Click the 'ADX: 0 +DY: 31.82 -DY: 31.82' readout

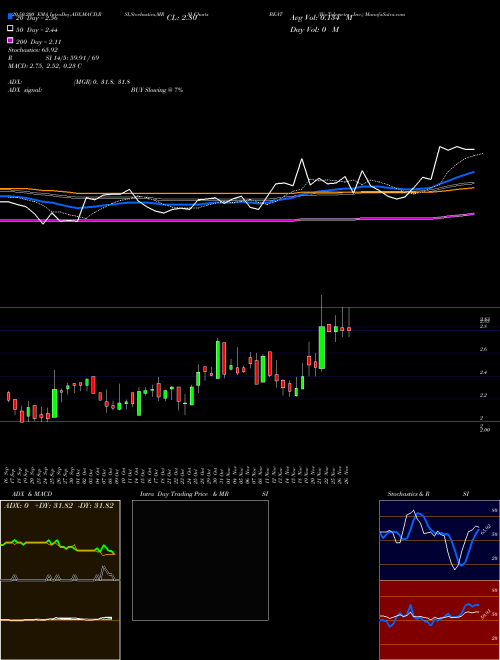59,506
